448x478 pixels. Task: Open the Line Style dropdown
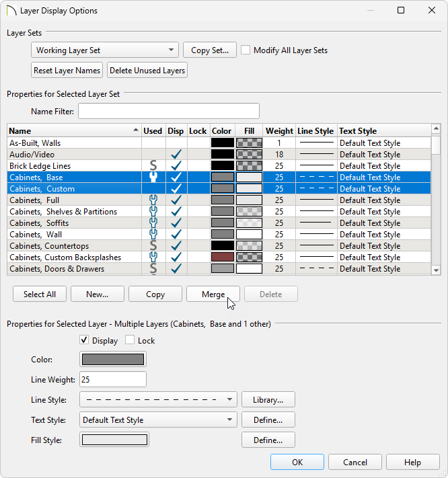click(158, 399)
